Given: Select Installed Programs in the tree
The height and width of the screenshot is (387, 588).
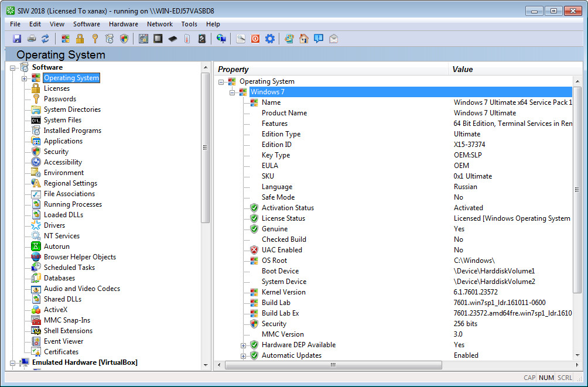Looking at the screenshot, I should (73, 131).
